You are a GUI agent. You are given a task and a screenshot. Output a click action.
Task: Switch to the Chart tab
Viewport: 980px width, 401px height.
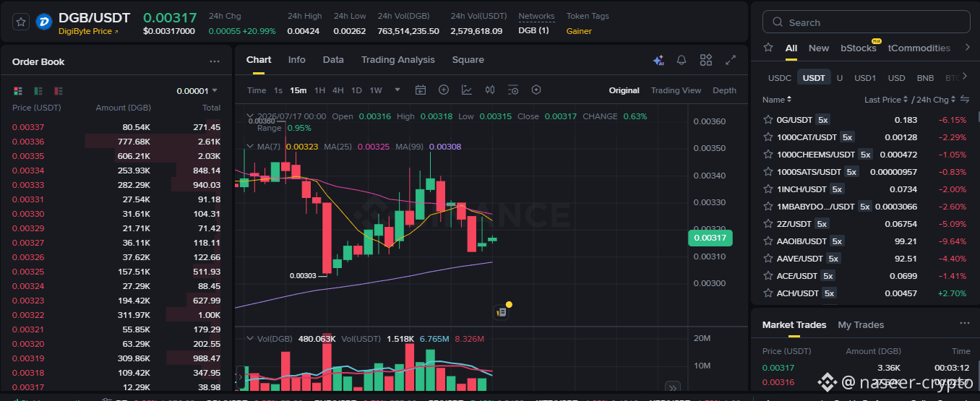coord(259,60)
